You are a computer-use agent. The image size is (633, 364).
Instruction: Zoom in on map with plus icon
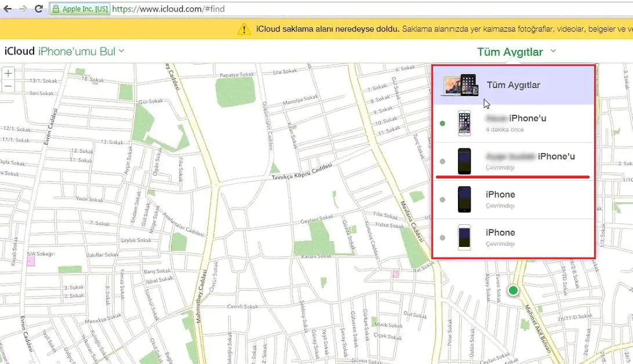click(x=8, y=73)
